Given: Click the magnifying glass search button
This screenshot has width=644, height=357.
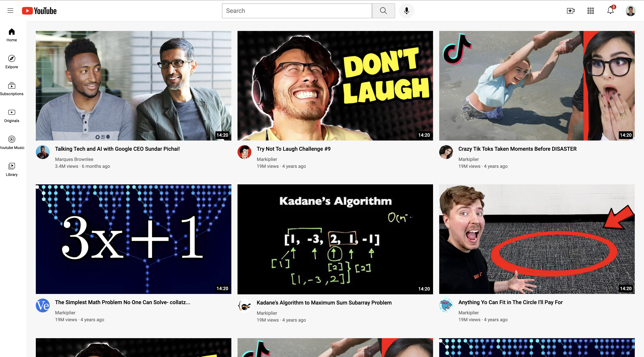Looking at the screenshot, I should click(x=383, y=11).
